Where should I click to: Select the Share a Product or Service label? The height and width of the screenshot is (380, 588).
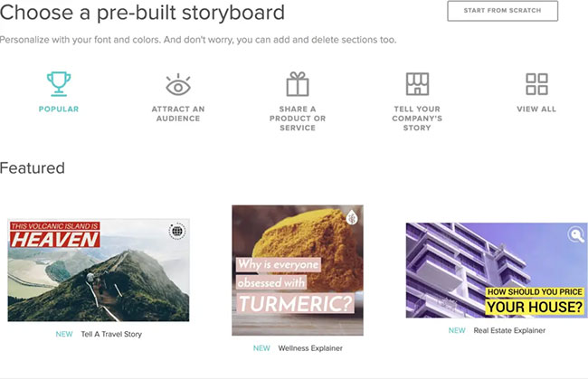tap(298, 119)
